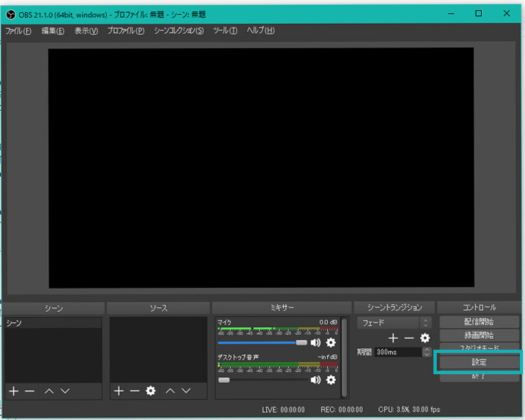
Task: Click the 配信開始 button
Action: (479, 322)
